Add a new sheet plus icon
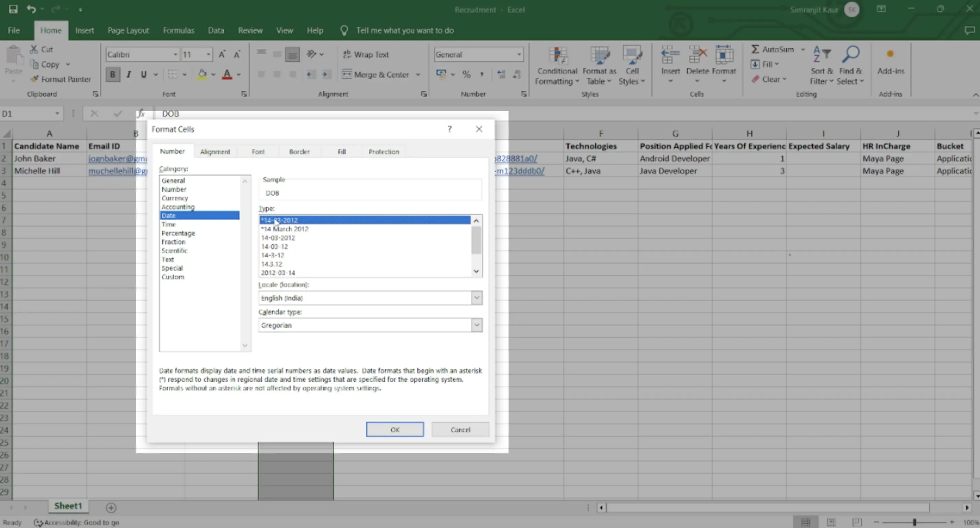Viewport: 980px width, 528px height. 111,507
